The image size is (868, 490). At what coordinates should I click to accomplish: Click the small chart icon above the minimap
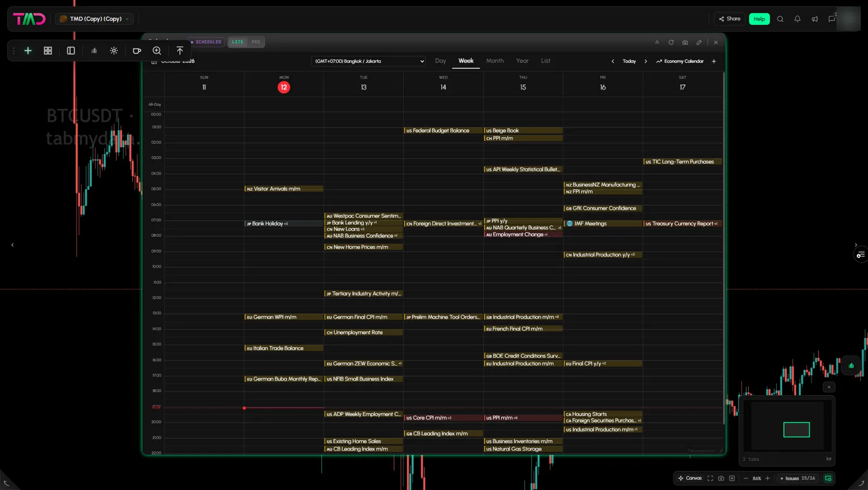tap(851, 365)
